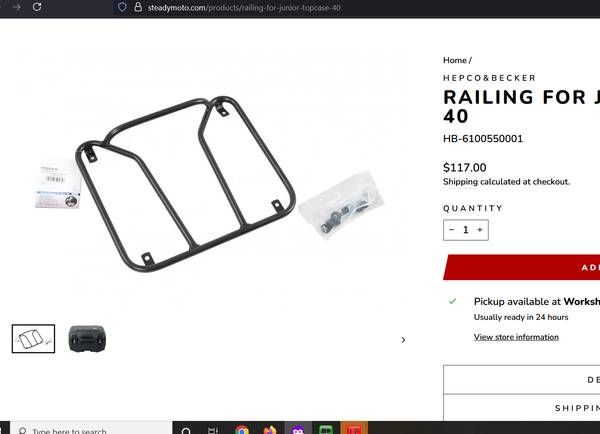Click the forward navigation arrow
The height and width of the screenshot is (434, 600).
16,7
